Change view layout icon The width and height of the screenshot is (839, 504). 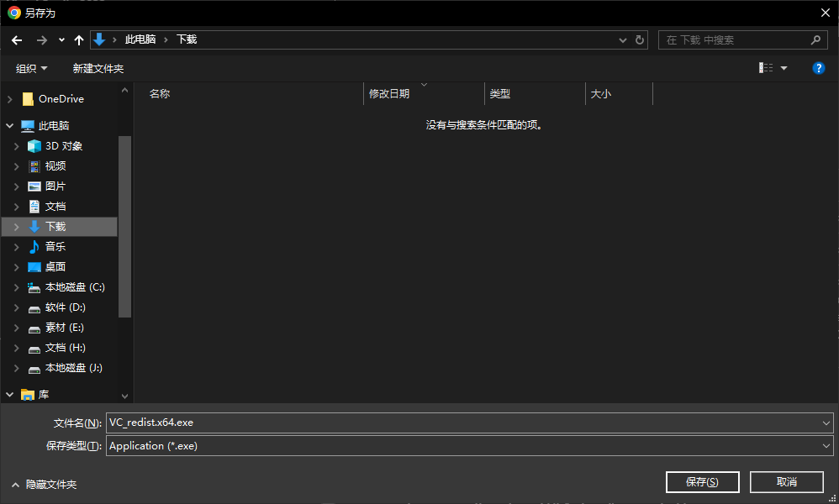(x=766, y=68)
